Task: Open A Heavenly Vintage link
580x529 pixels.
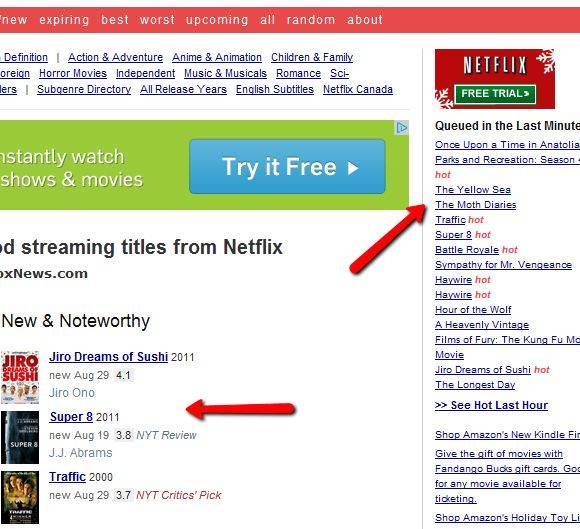Action: [482, 325]
